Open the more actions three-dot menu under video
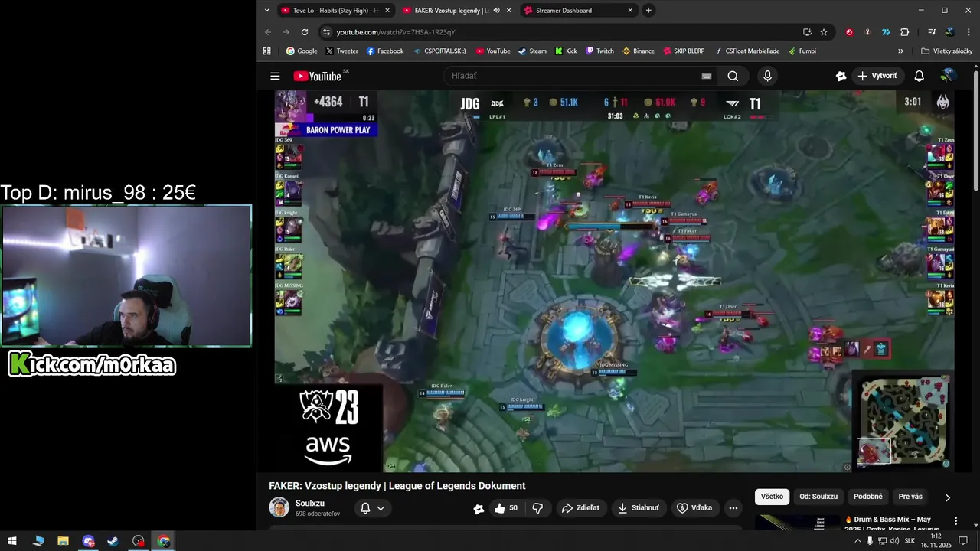Image resolution: width=980 pixels, height=551 pixels. point(733,507)
